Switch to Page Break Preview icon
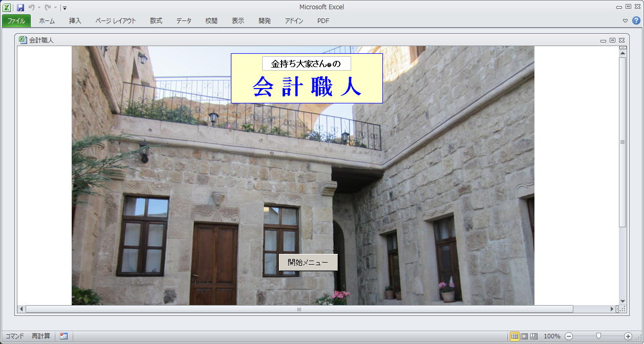 click(x=534, y=336)
